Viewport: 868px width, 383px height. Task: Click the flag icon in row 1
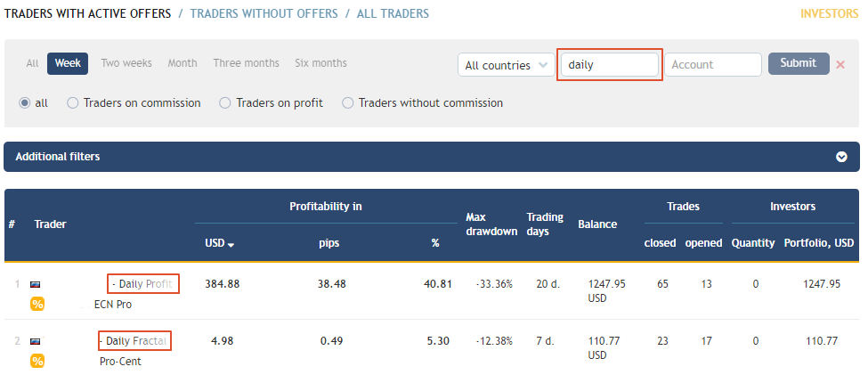35,284
